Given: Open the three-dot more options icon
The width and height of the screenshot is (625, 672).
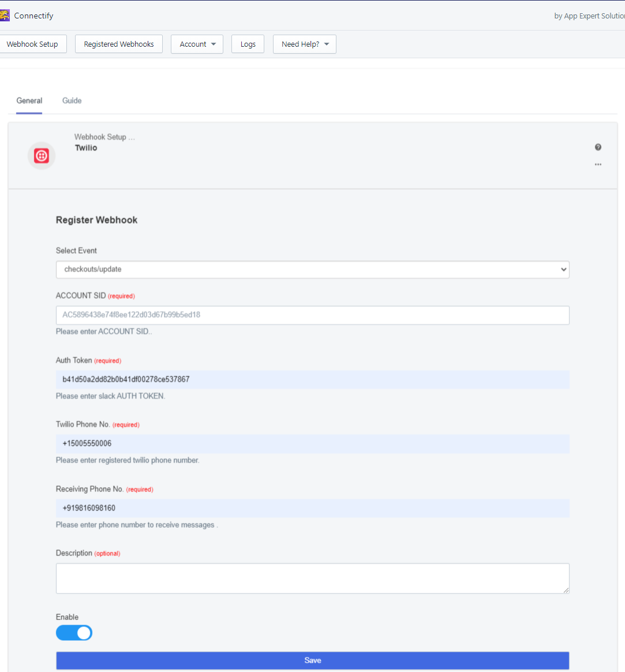Looking at the screenshot, I should point(598,164).
